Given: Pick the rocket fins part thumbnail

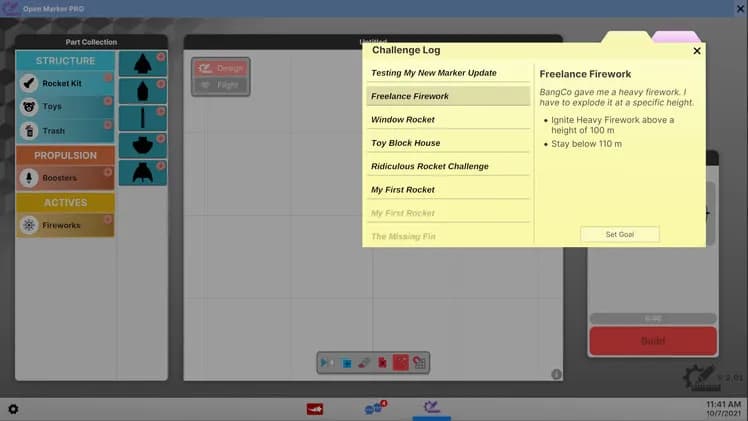Looking at the screenshot, I should tap(142, 172).
